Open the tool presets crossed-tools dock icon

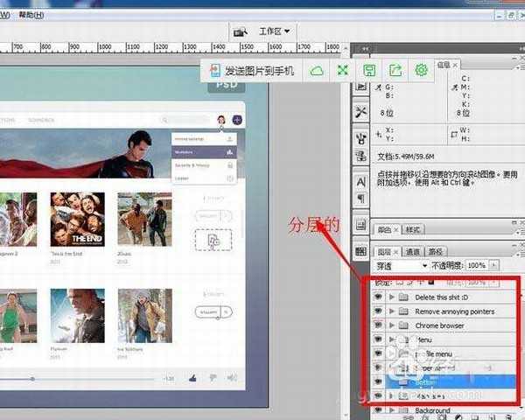click(x=361, y=113)
